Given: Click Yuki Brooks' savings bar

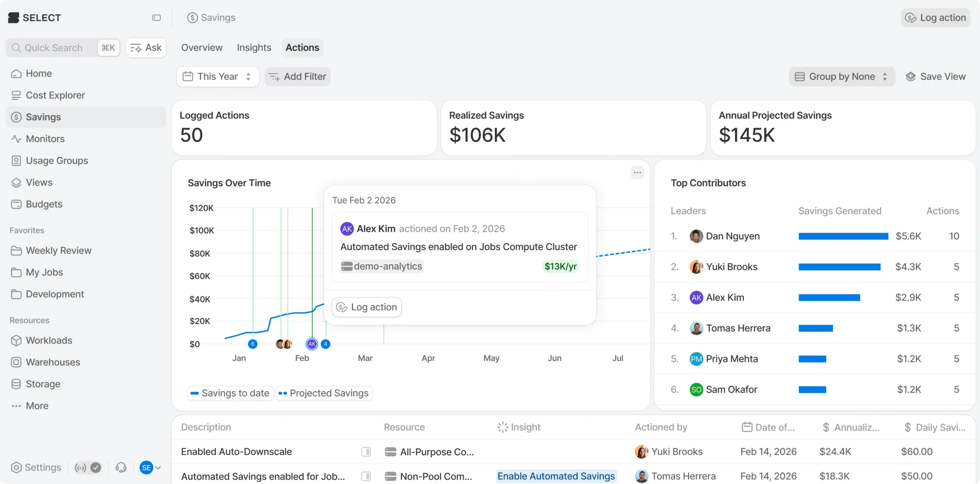Looking at the screenshot, I should [839, 267].
